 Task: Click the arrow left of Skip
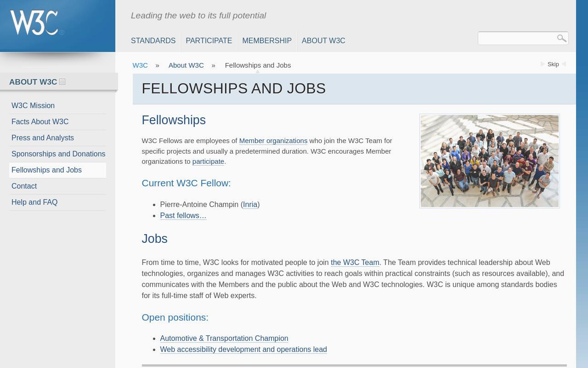pyautogui.click(x=543, y=64)
